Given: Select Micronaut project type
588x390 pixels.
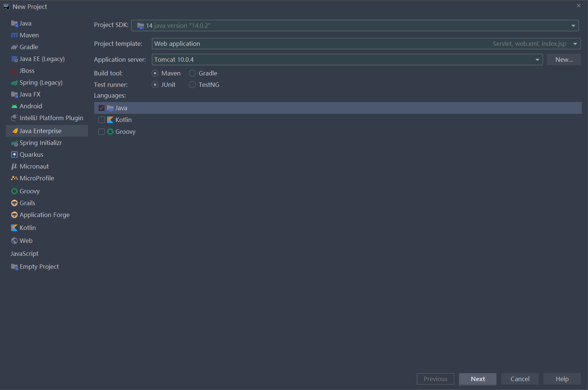Looking at the screenshot, I should (47, 166).
